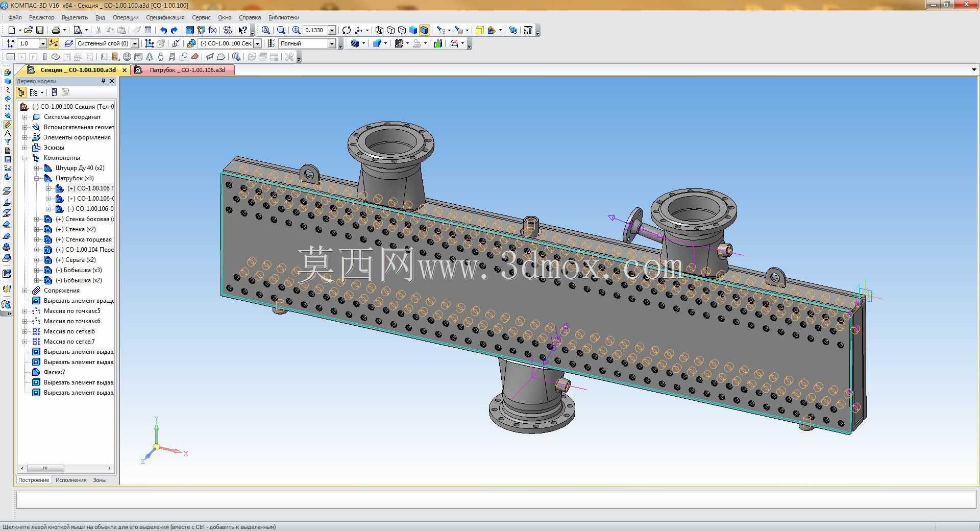
Task: Collapse the Компоненты tree node
Action: [24, 158]
